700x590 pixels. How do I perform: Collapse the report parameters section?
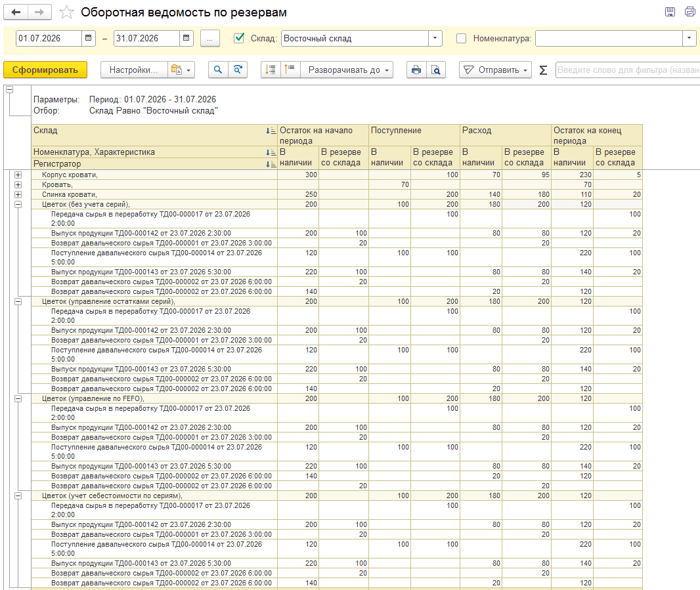(9, 90)
